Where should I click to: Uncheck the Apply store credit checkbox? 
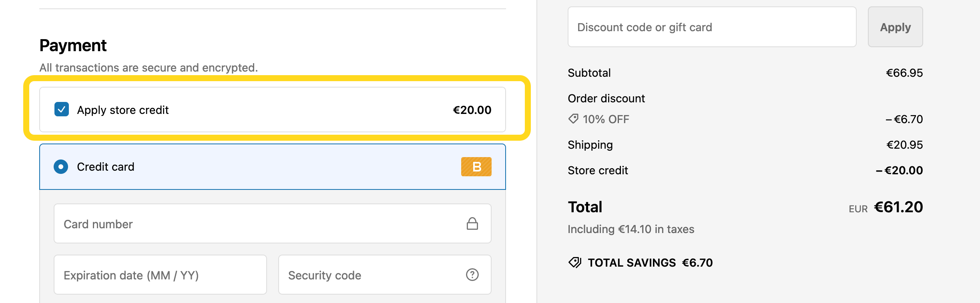click(62, 110)
